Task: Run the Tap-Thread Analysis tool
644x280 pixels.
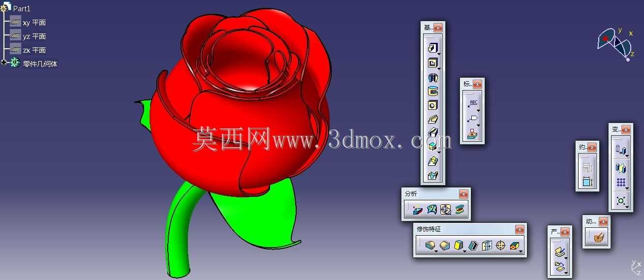Action: point(446,210)
